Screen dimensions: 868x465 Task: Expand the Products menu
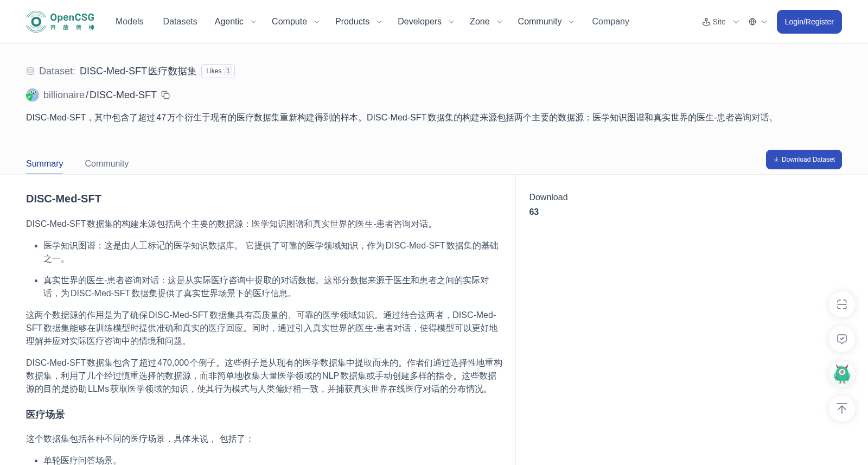coord(359,22)
